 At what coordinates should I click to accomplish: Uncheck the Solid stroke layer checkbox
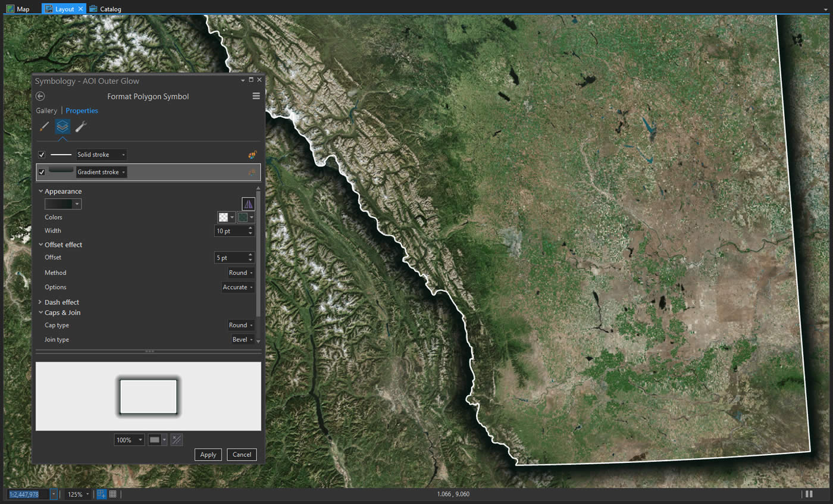click(42, 155)
